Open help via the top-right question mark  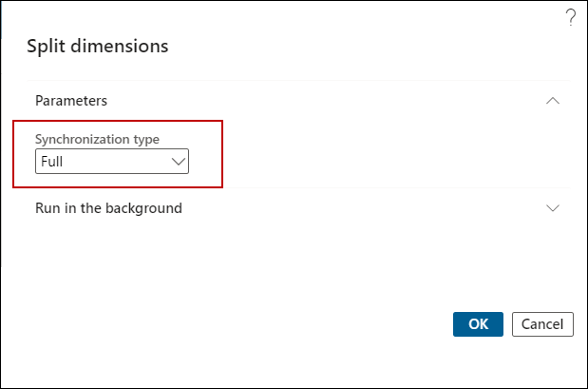[x=570, y=17]
